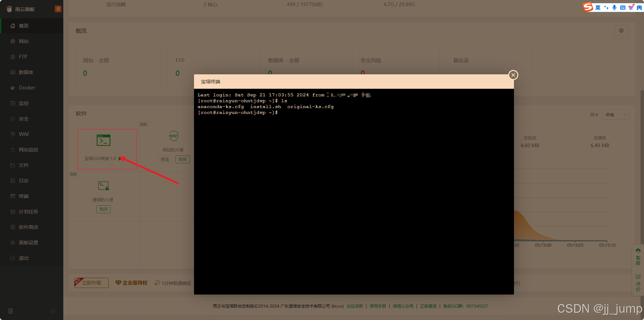The height and width of the screenshot is (320, 644).
Task: Open the 评价 feedback widget
Action: [x=638, y=283]
